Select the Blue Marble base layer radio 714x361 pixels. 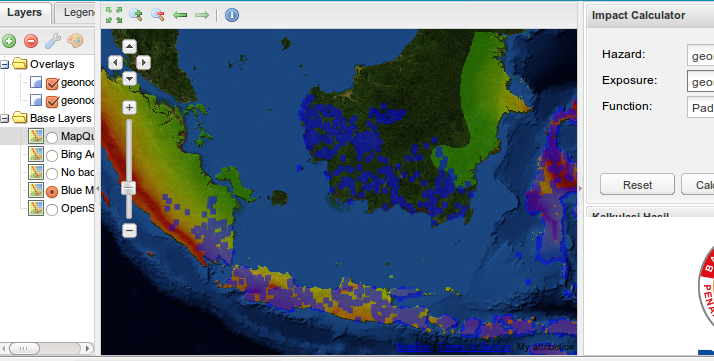tap(52, 192)
